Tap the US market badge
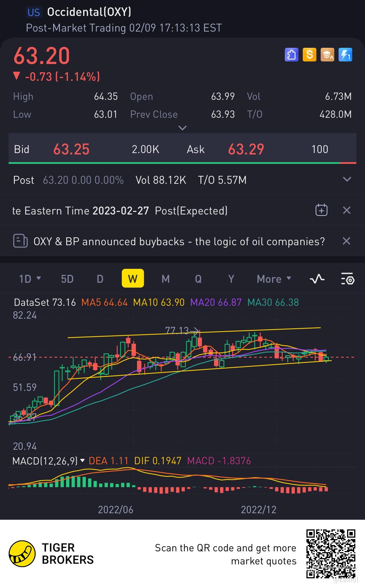Screen dimensions: 365x588 [x=34, y=12]
